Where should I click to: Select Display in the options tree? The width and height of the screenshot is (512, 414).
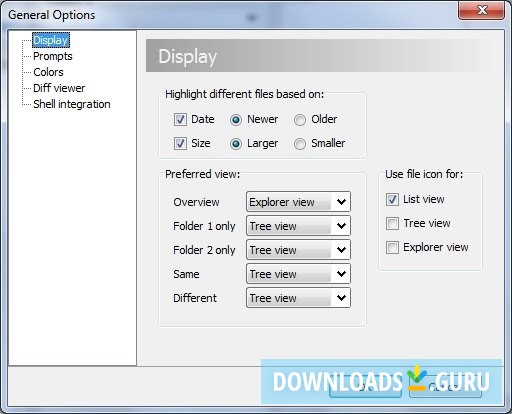51,40
